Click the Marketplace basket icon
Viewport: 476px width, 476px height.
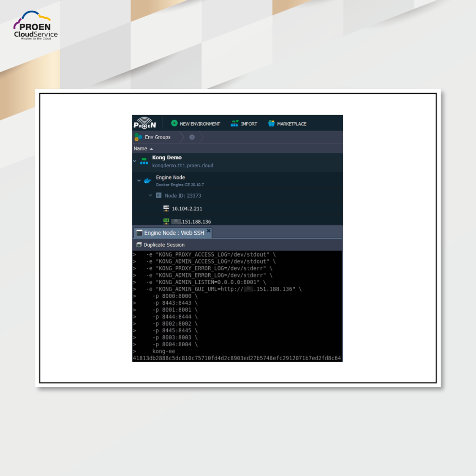coord(271,123)
